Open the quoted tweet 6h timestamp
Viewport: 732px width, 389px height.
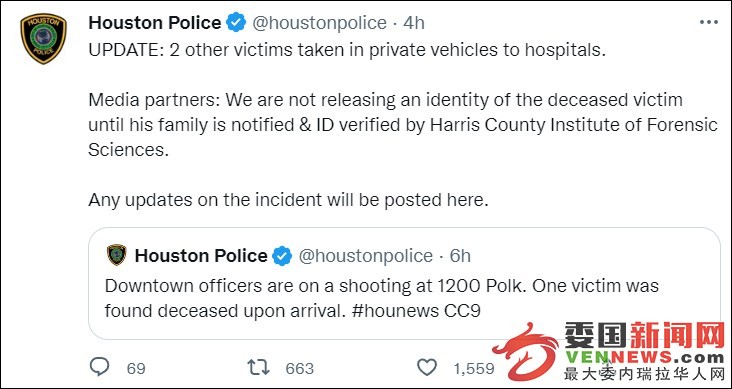coord(460,255)
